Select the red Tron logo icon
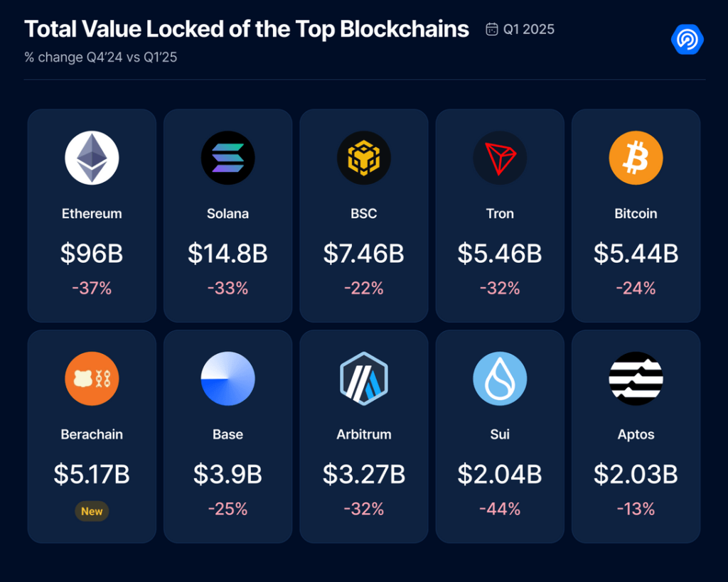 click(500, 158)
